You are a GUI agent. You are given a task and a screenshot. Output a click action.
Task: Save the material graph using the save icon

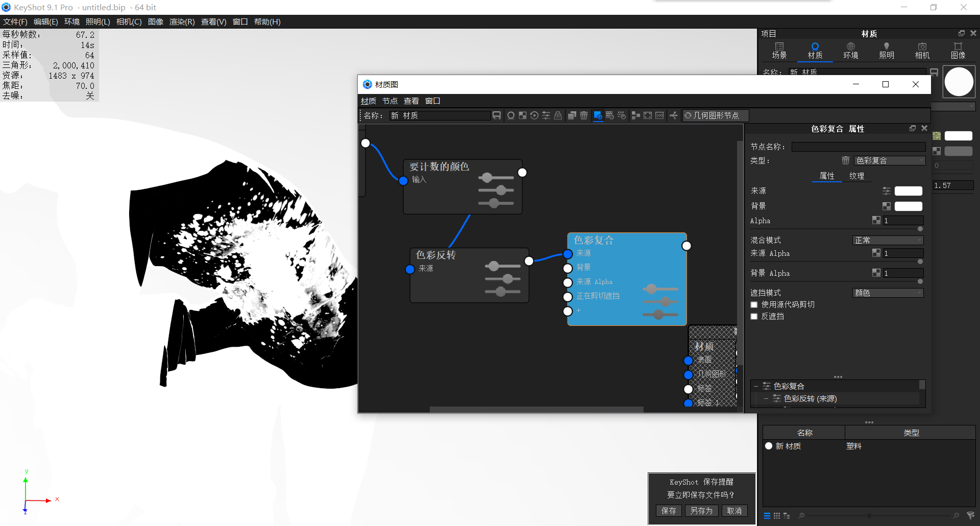point(497,115)
